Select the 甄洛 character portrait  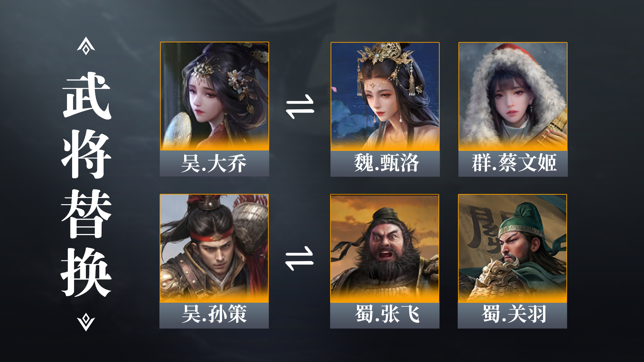point(385,96)
